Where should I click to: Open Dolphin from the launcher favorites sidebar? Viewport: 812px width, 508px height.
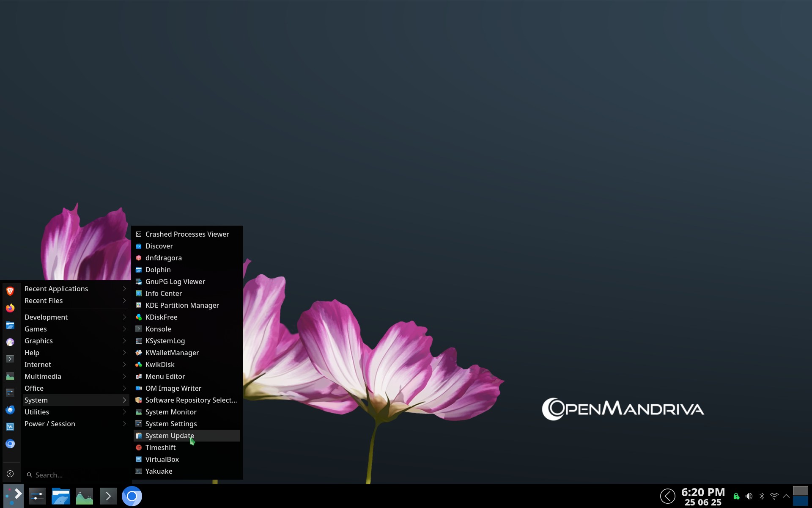coord(10,325)
